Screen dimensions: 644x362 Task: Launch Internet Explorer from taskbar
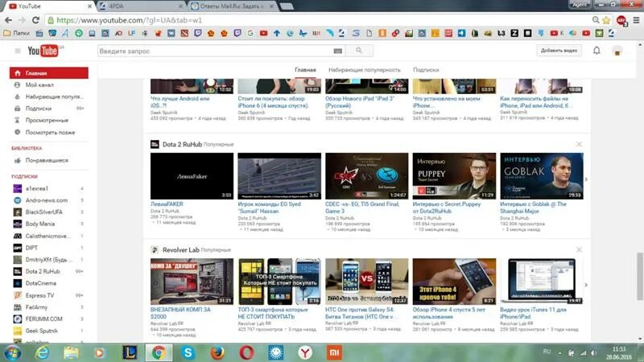(42, 352)
